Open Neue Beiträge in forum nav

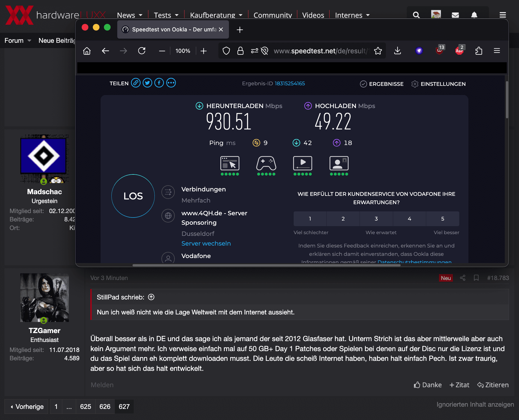57,41
